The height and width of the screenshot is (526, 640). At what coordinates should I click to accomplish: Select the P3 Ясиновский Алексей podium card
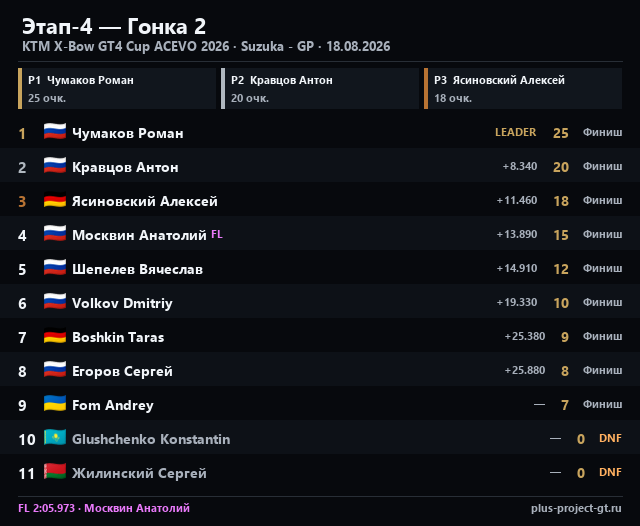523,89
